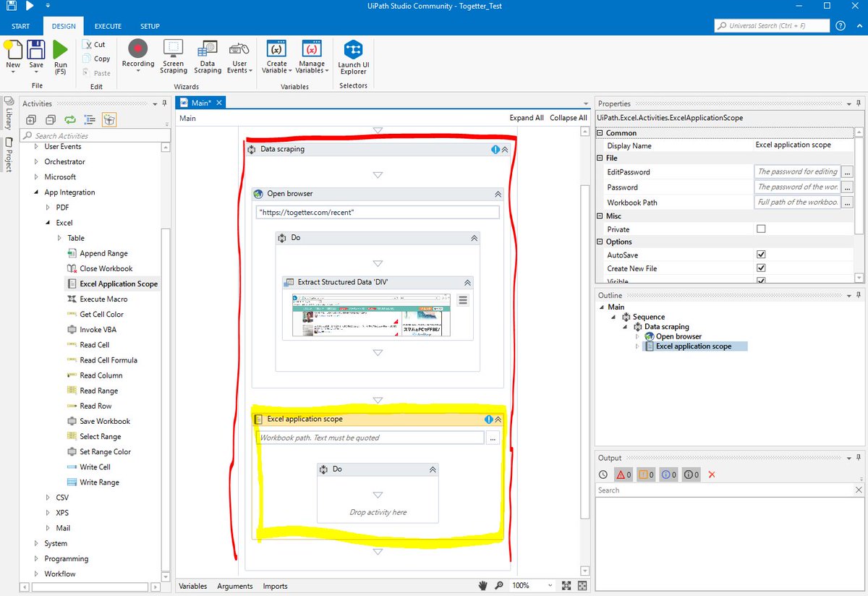Toggle the Visible checkbox

tap(760, 280)
